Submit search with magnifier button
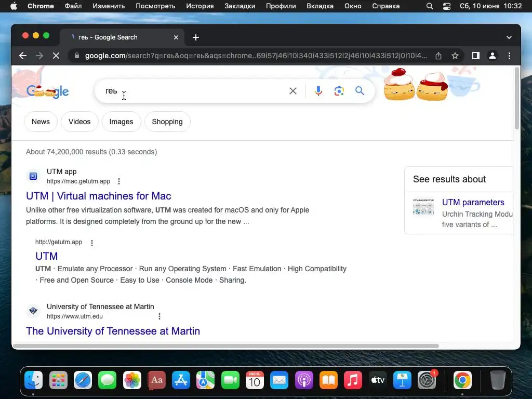The height and width of the screenshot is (399, 532). 360,90
